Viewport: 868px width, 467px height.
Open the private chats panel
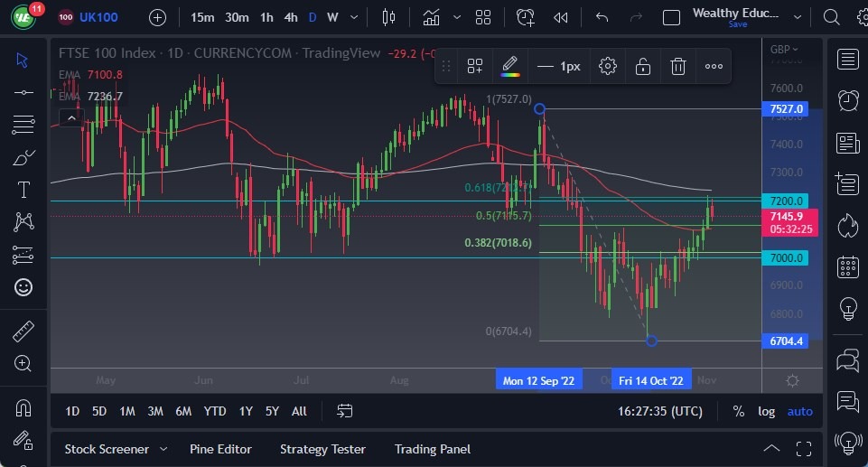(847, 400)
